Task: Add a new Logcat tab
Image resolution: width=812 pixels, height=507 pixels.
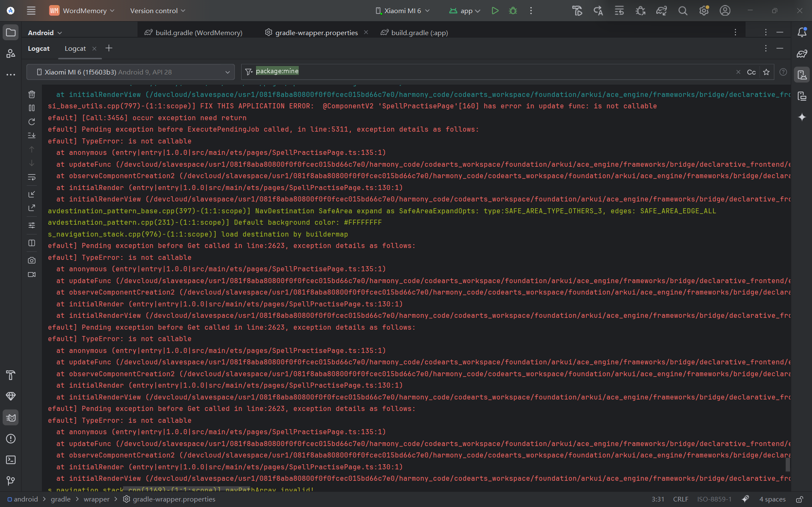Action: (109, 48)
